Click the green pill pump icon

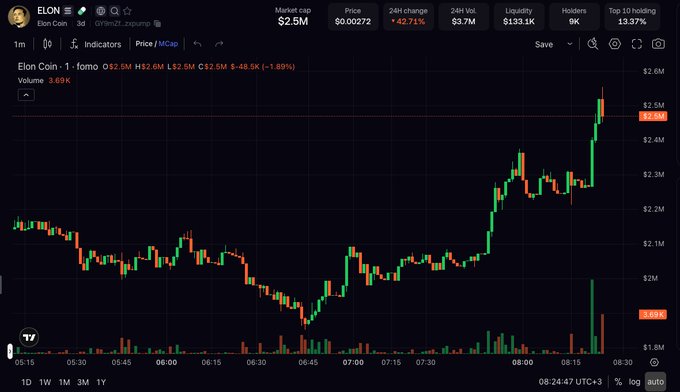82,11
